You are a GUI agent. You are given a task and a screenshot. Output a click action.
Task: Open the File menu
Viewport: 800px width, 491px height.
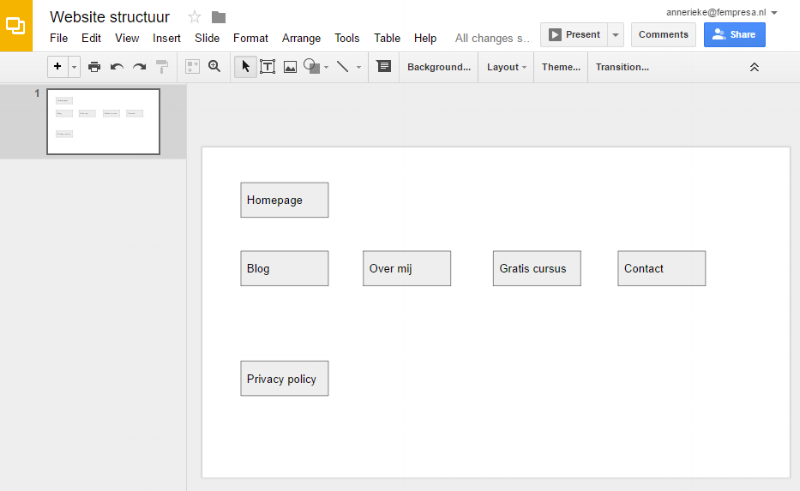(x=59, y=38)
